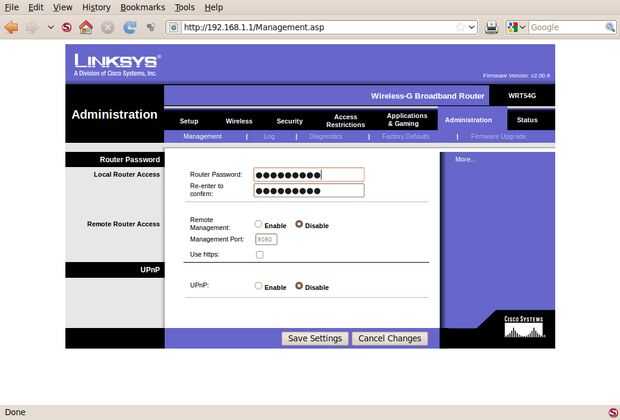The image size is (620, 420).
Task: Open the Access Restrictions tab
Action: [345, 121]
